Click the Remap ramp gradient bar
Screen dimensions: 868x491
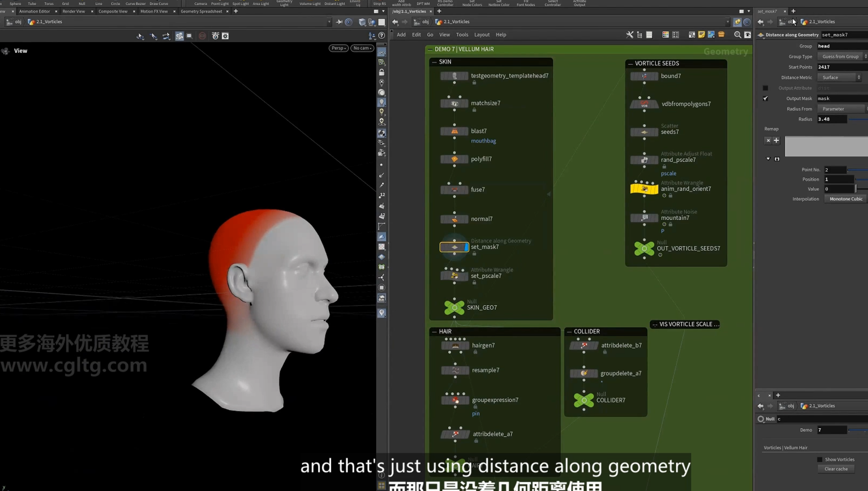(x=826, y=146)
